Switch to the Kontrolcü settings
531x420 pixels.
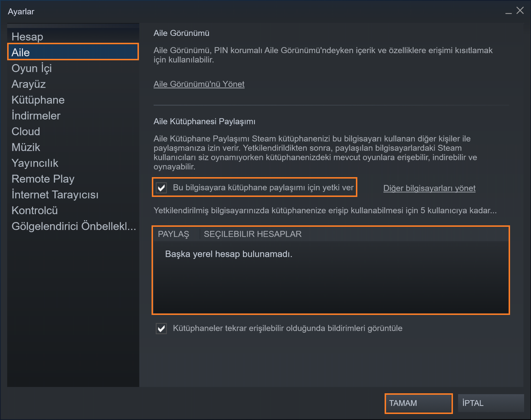[x=34, y=210]
